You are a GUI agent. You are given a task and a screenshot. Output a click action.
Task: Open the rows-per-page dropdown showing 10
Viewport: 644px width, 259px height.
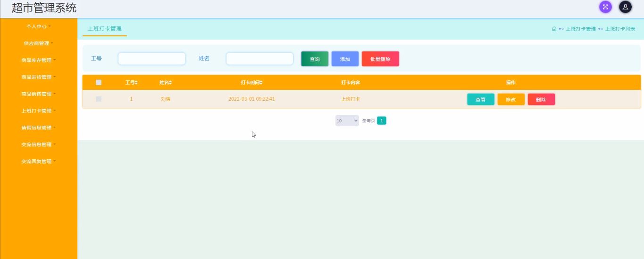coord(347,121)
